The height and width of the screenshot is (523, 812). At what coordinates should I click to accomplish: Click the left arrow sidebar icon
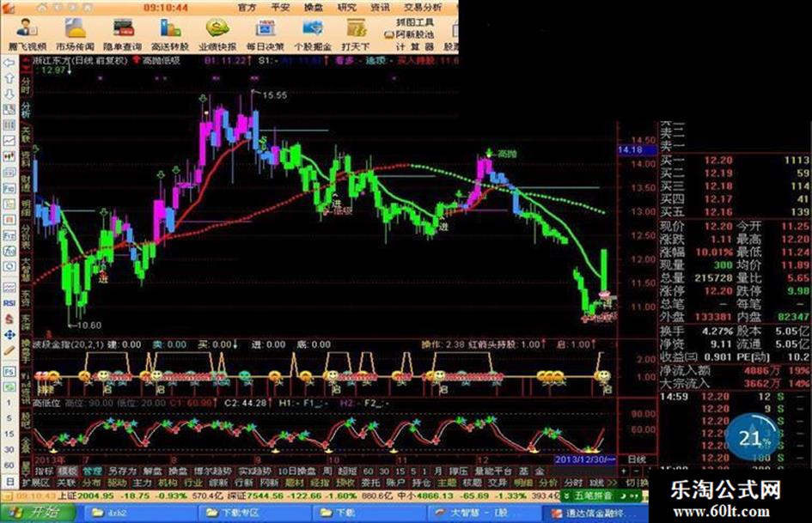pyautogui.click(x=9, y=63)
